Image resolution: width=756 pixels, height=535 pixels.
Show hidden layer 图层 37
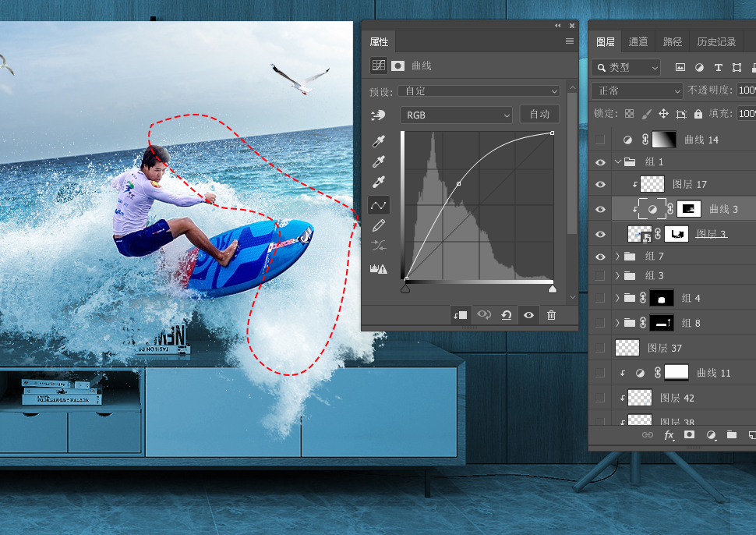[x=600, y=348]
